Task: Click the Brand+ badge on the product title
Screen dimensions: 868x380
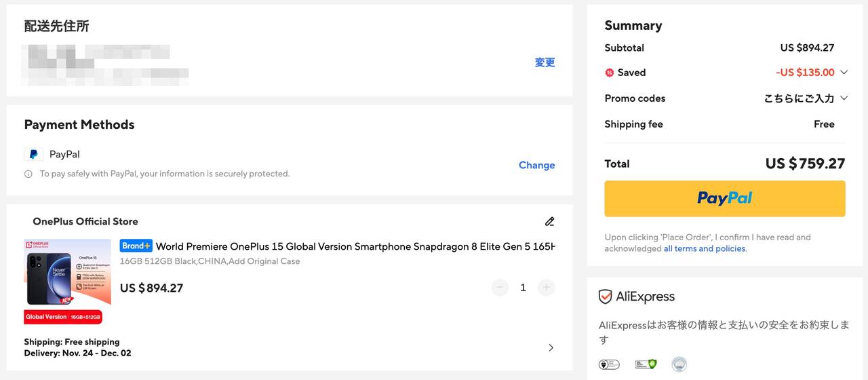Action: 136,246
